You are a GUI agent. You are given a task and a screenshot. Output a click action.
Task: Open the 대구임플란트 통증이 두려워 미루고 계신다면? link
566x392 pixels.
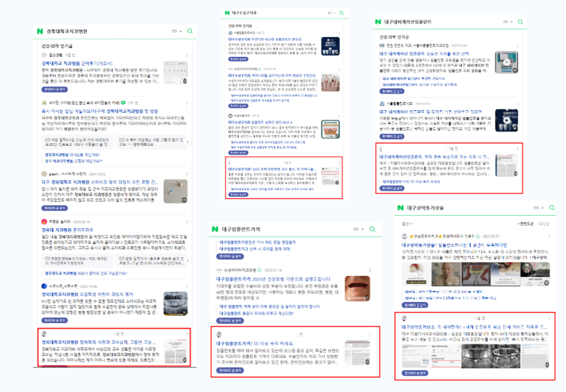(257, 314)
